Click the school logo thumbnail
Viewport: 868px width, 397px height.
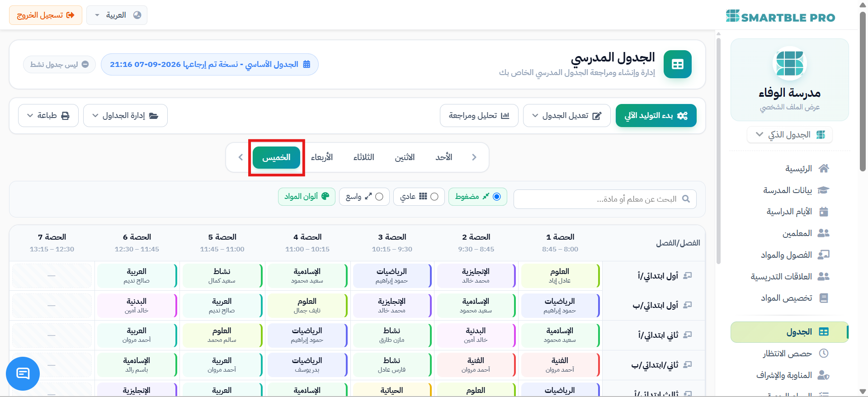click(x=790, y=64)
